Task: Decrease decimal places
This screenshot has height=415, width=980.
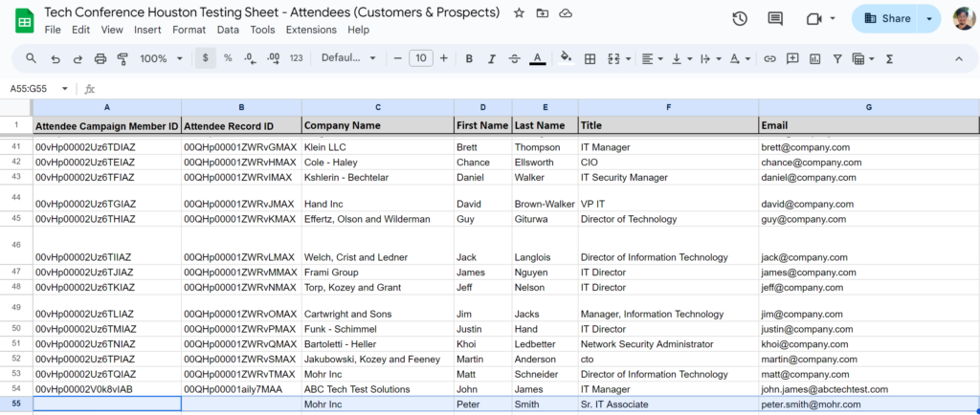Action: 250,58
